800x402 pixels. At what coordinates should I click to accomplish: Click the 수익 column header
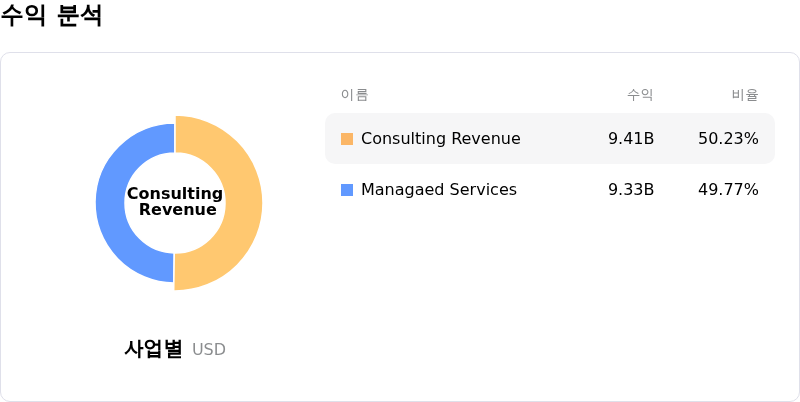coord(640,95)
